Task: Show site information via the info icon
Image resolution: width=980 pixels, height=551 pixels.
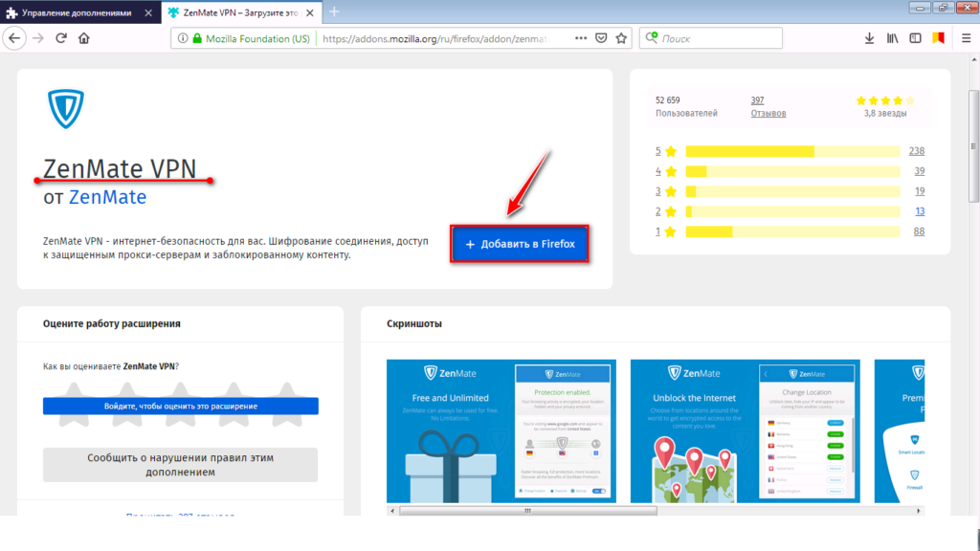Action: tap(183, 38)
